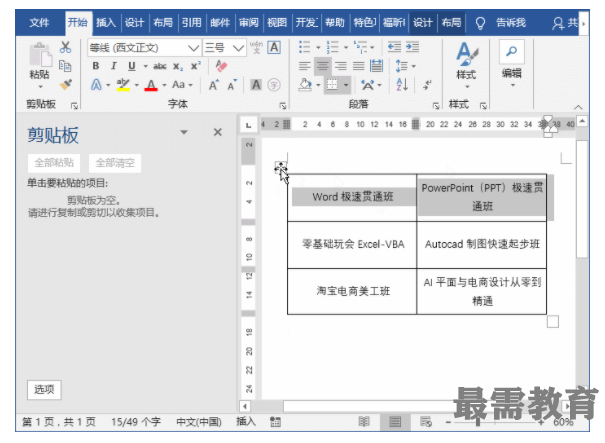Open the 文件 File tab

pyautogui.click(x=39, y=23)
